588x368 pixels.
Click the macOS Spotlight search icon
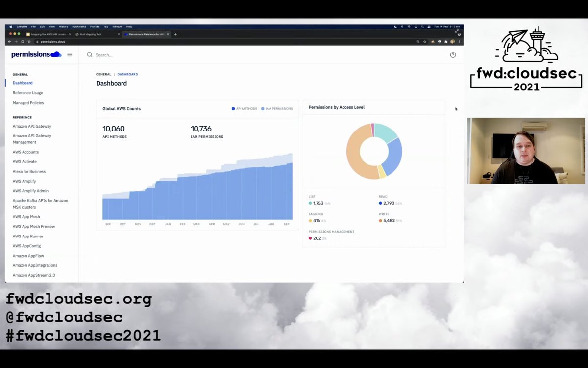click(422, 26)
